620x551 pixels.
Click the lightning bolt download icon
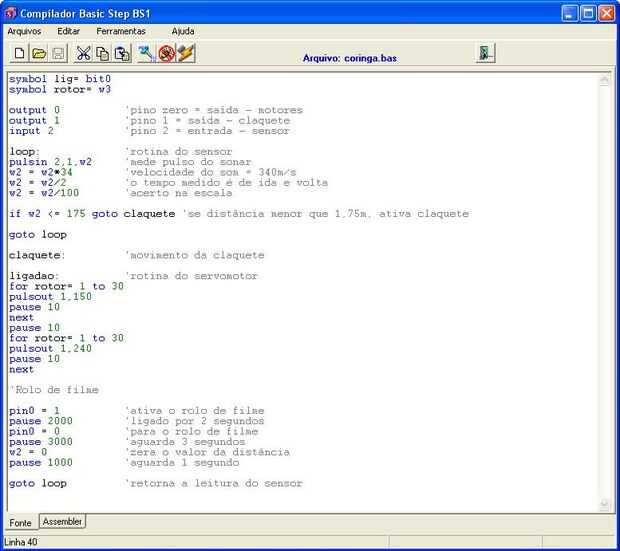click(186, 53)
